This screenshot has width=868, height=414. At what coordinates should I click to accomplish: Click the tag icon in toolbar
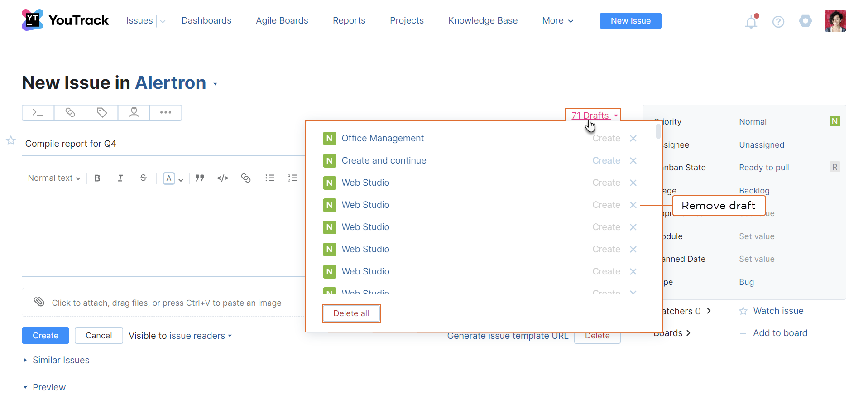click(102, 113)
